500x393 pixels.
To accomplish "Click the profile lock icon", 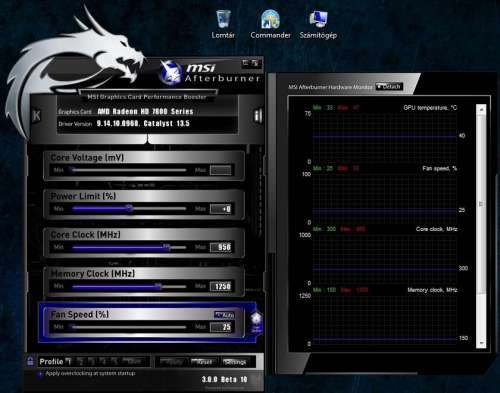I will pos(30,361).
